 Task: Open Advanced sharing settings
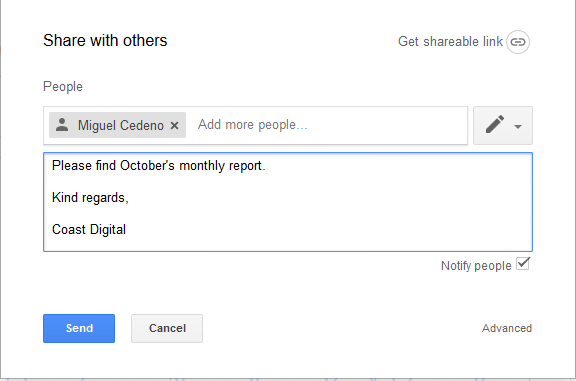[x=507, y=328]
